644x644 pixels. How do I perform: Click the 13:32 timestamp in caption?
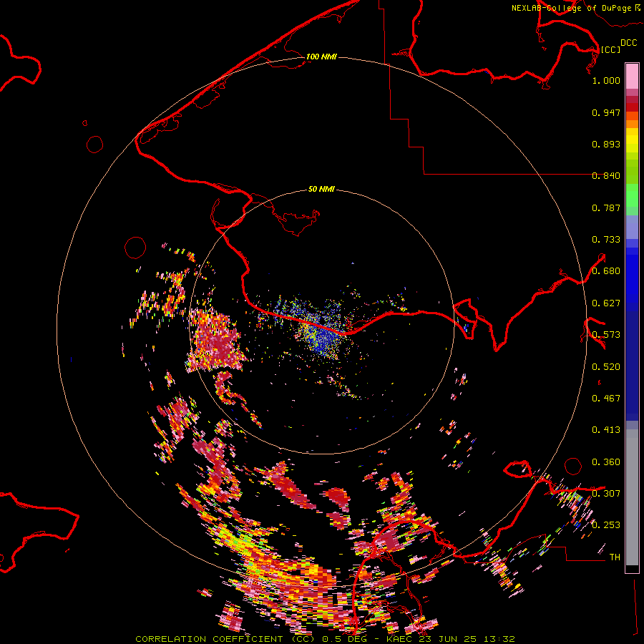pyautogui.click(x=499, y=639)
